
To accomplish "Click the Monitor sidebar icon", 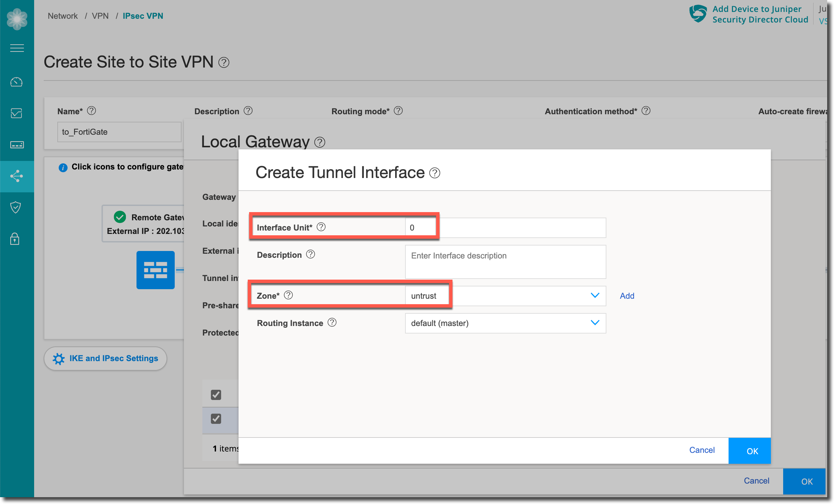I will tap(16, 113).
